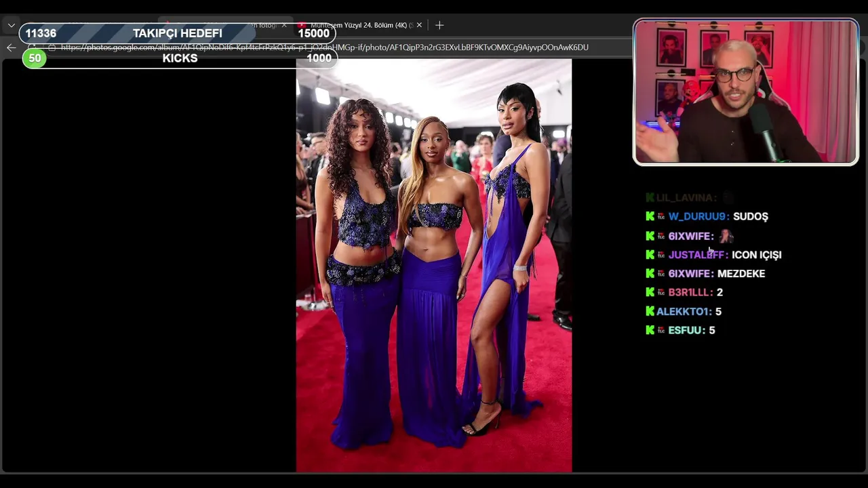Click Kick logo beside W_DURUU9
This screenshot has width=868, height=488.
tap(650, 216)
